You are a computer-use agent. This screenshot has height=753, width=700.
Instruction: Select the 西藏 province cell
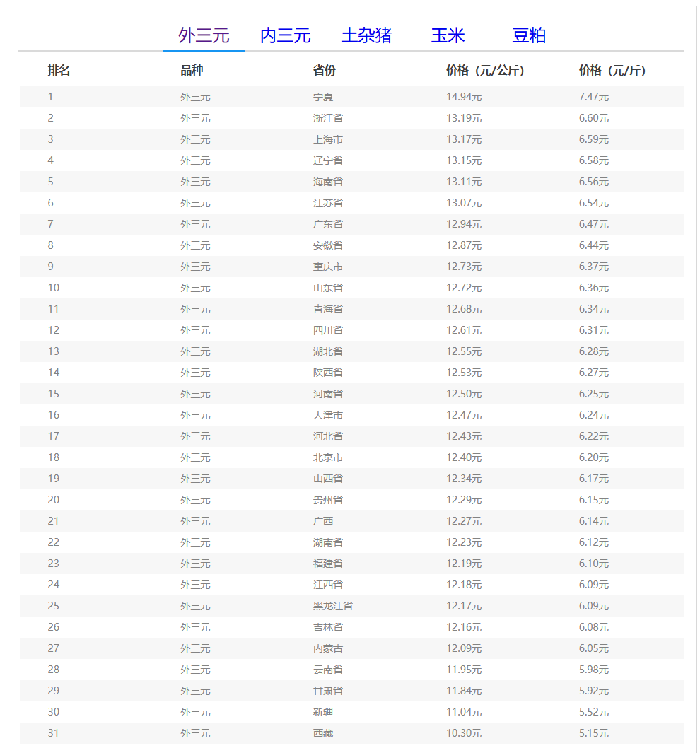tap(323, 733)
